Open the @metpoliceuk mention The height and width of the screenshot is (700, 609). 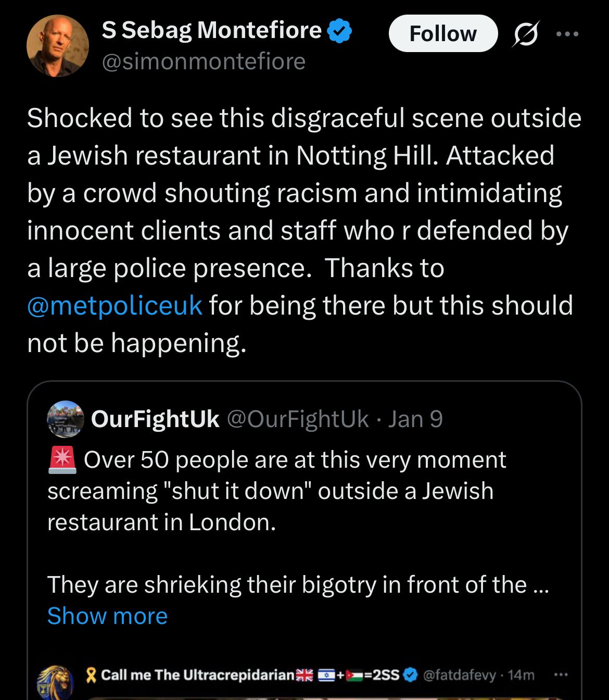pyautogui.click(x=115, y=306)
